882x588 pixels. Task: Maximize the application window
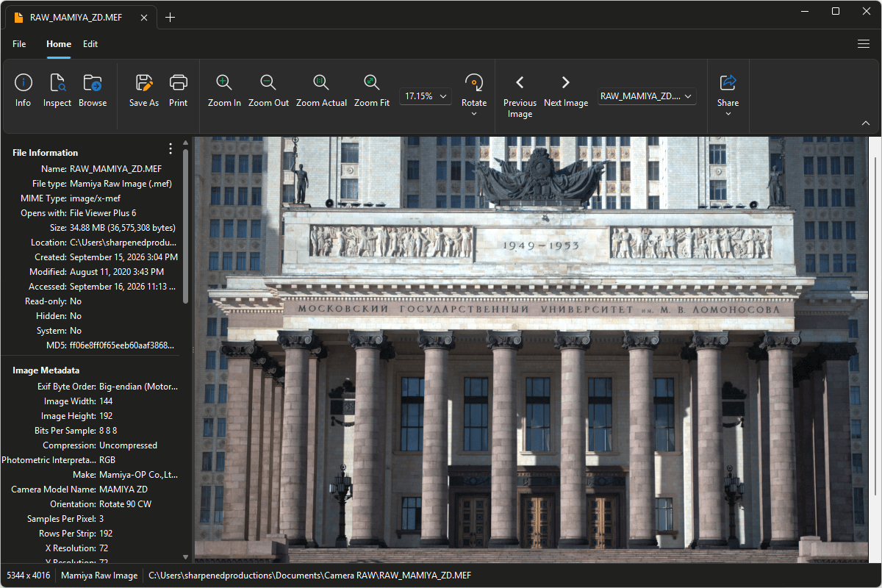pos(836,11)
